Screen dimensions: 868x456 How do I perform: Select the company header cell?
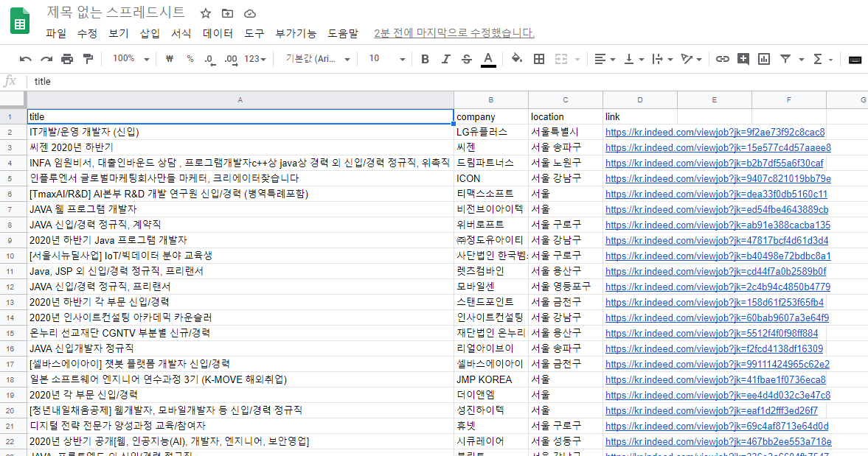tap(490, 116)
